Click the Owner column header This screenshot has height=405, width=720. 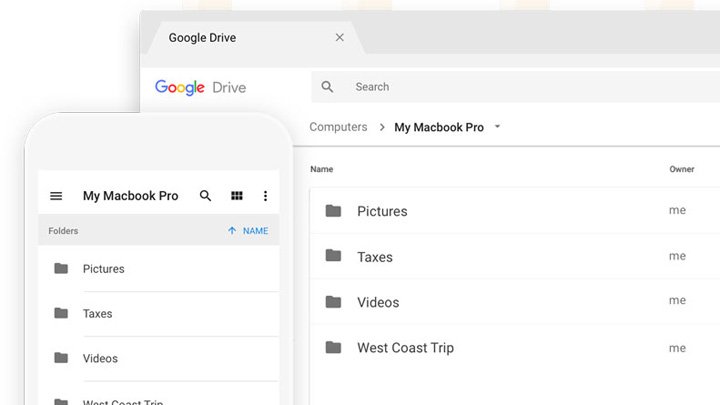tap(682, 169)
